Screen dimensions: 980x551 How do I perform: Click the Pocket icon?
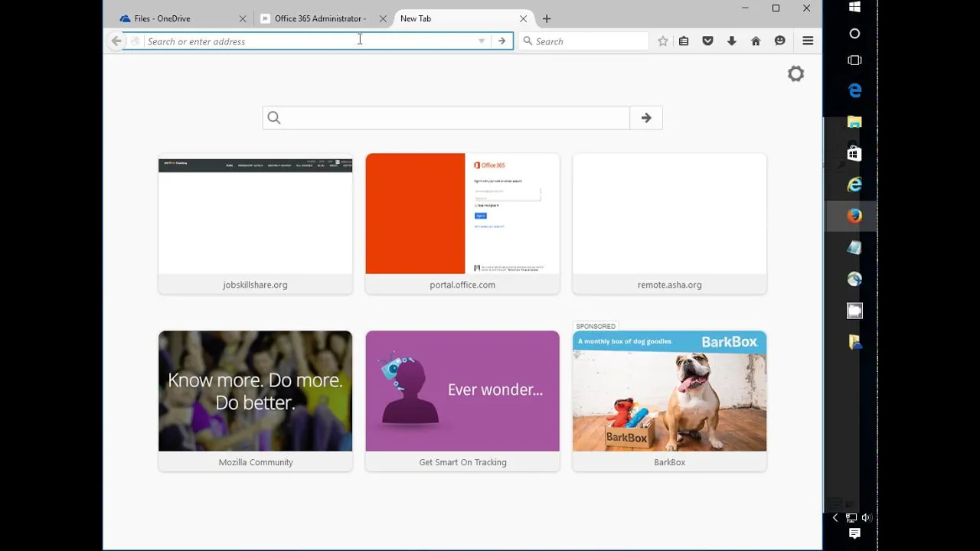(707, 41)
